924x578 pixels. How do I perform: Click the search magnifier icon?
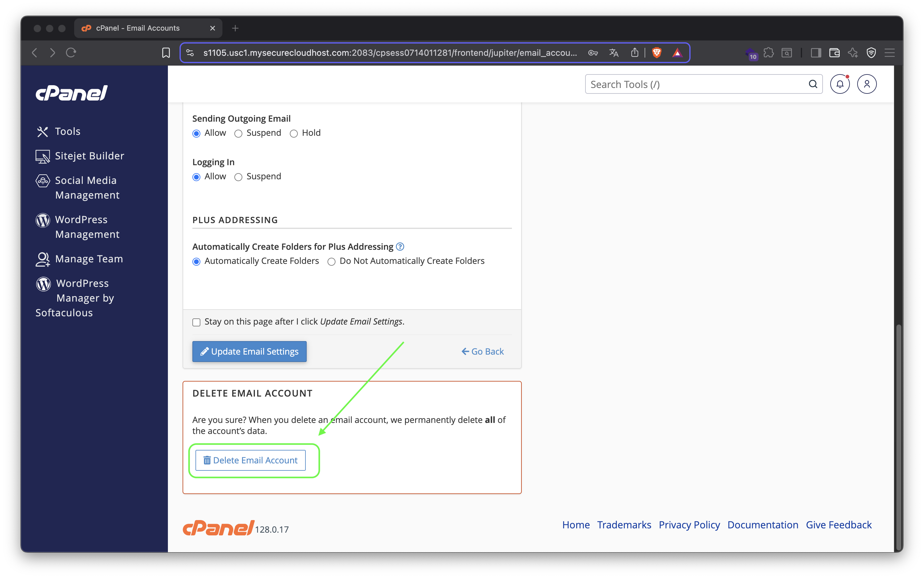click(813, 84)
